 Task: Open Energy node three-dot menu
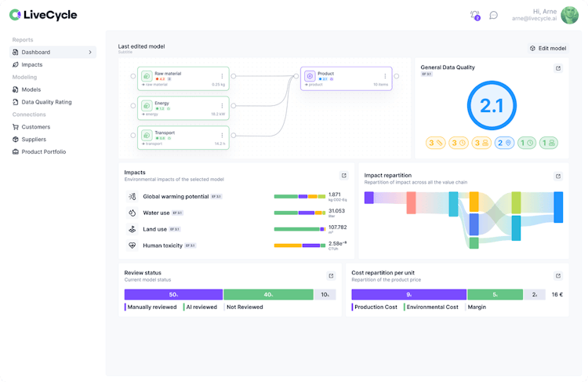(222, 106)
